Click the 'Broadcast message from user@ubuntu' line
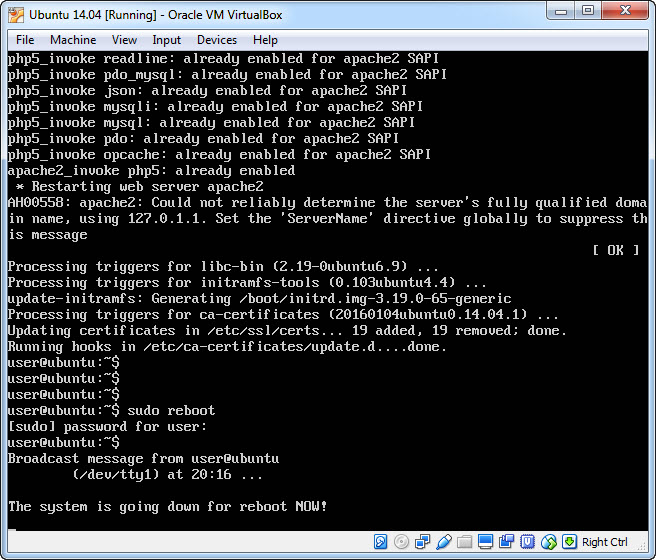The height and width of the screenshot is (560, 656). [x=143, y=459]
